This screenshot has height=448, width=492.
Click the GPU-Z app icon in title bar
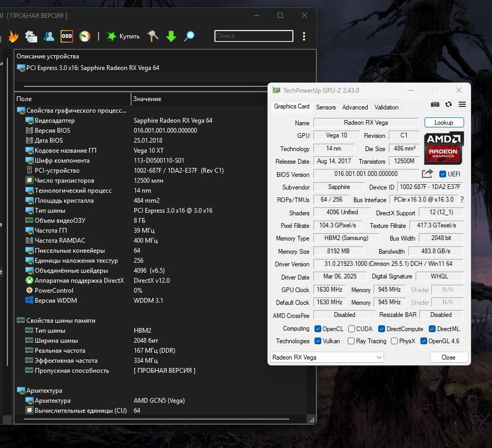click(276, 91)
